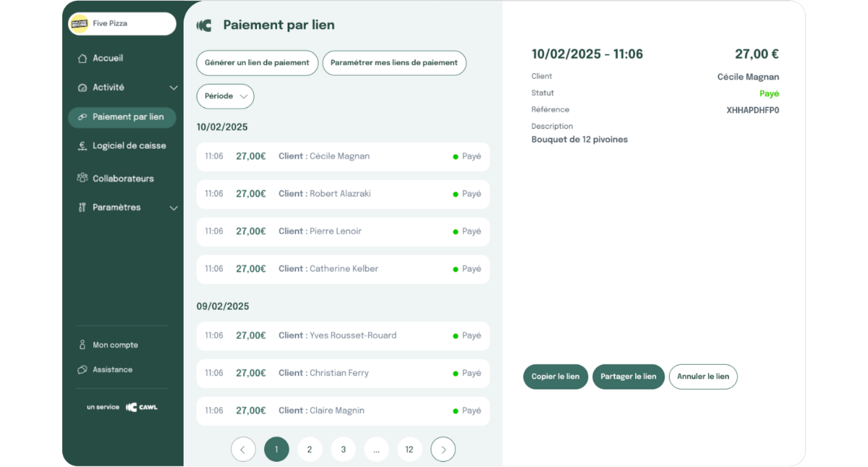This screenshot has height=467, width=868.
Task: Go to page 12
Action: 409,450
